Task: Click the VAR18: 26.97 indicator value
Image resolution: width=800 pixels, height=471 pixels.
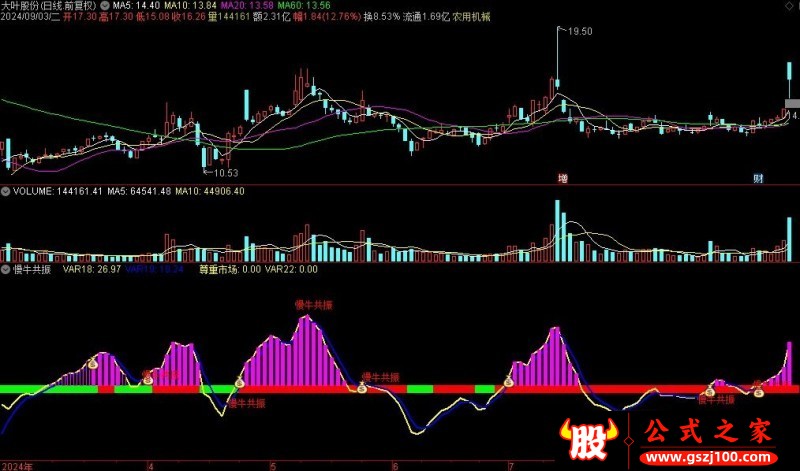Action: (x=92, y=269)
